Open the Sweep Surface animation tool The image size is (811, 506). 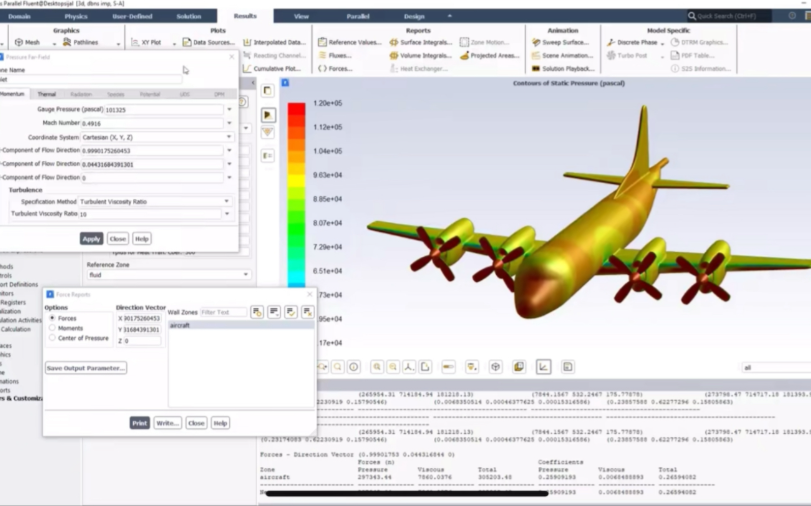560,42
